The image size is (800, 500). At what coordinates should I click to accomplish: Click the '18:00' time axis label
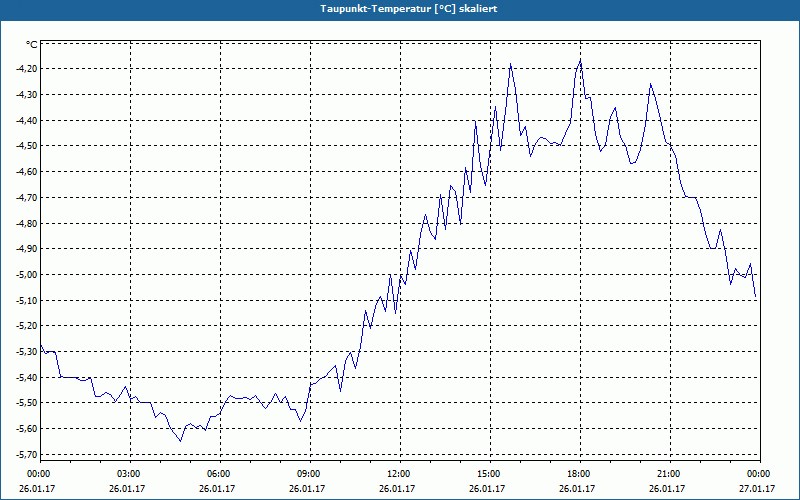pyautogui.click(x=580, y=474)
